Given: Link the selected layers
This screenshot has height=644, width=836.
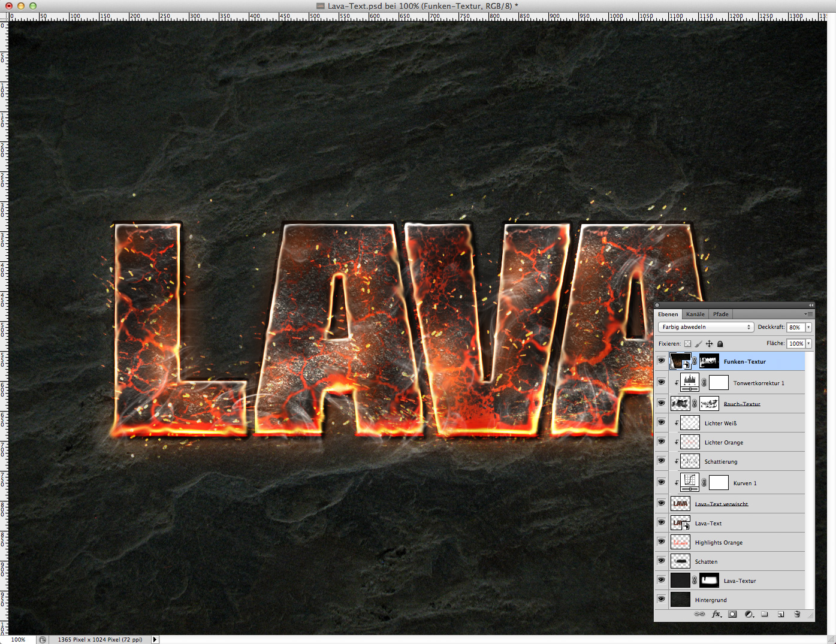Looking at the screenshot, I should [699, 614].
